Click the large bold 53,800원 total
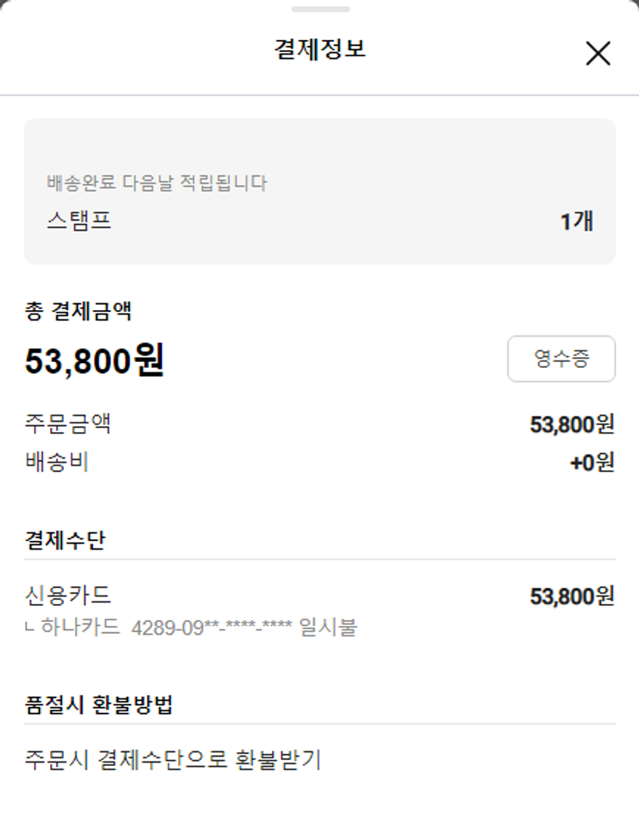 click(x=94, y=361)
